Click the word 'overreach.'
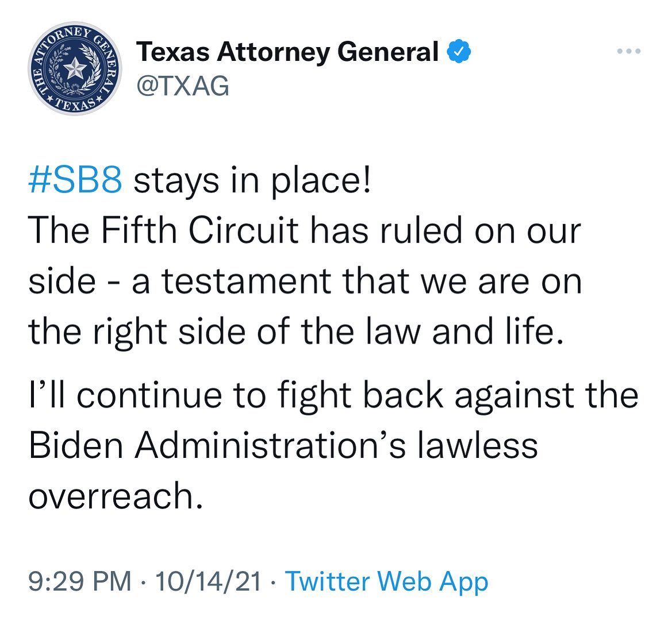Viewport: 672px width, 617px height. point(116,496)
